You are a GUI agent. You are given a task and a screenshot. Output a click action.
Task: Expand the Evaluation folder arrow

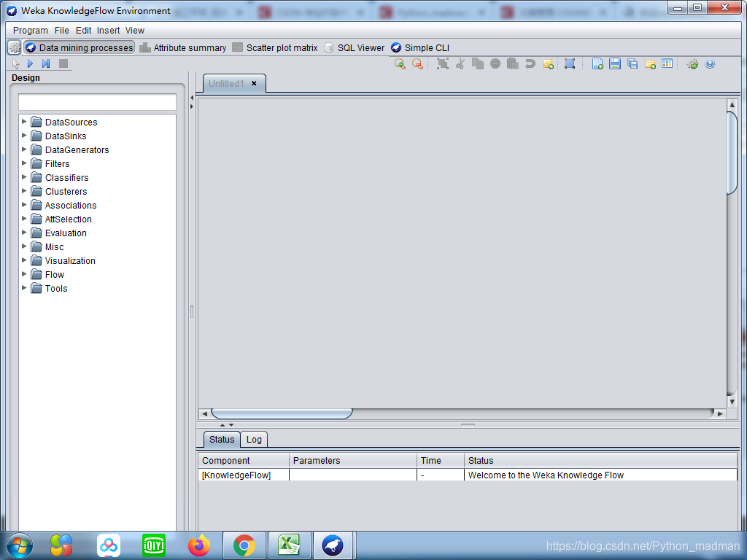24,232
